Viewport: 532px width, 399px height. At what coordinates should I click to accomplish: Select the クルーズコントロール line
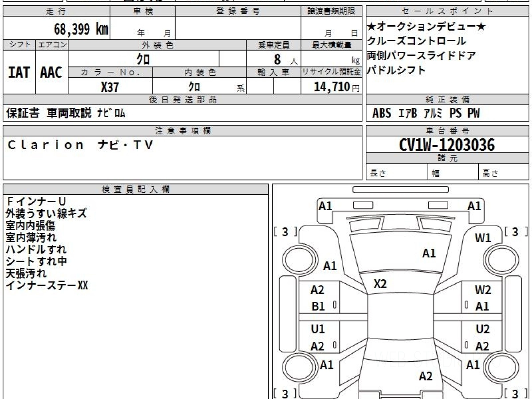coord(416,41)
